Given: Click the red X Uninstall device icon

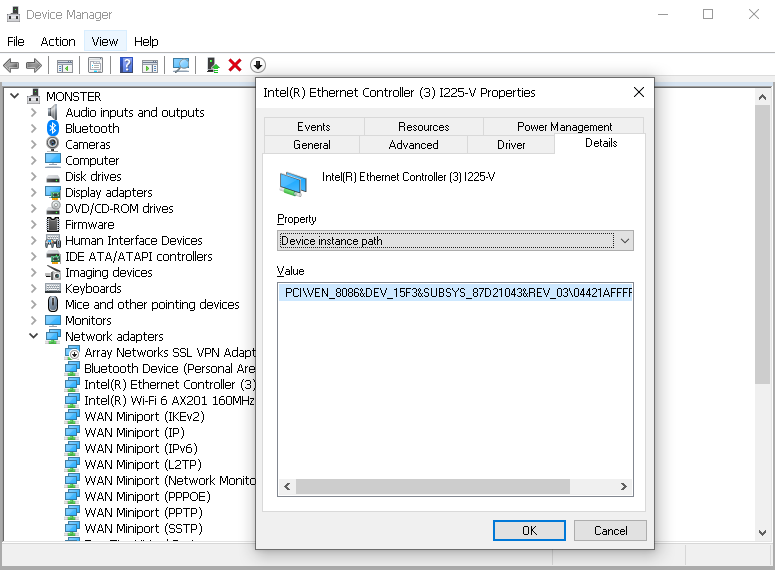Looking at the screenshot, I should pyautogui.click(x=235, y=65).
